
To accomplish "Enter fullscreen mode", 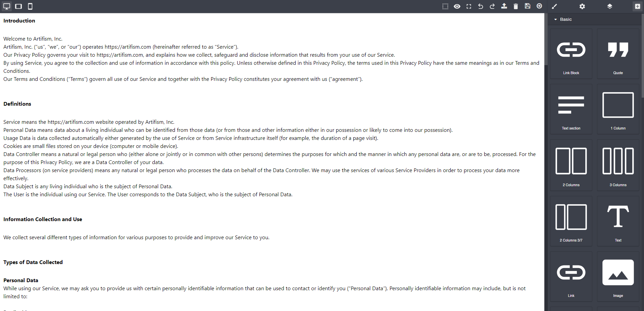I will [x=469, y=6].
